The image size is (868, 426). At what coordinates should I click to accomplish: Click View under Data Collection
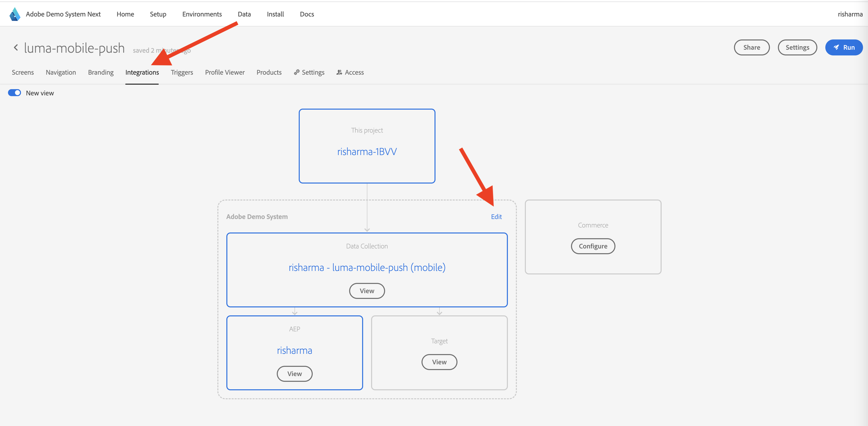[x=367, y=291]
